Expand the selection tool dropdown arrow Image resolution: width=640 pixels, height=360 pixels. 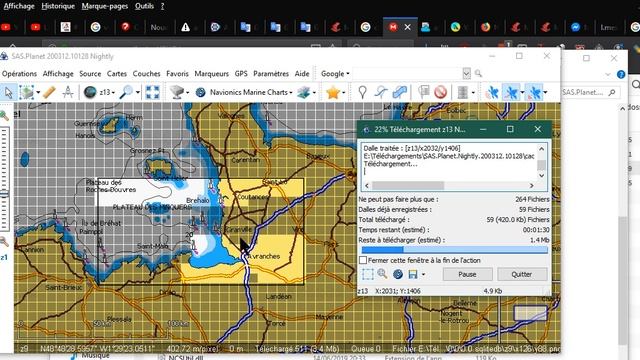(38, 93)
